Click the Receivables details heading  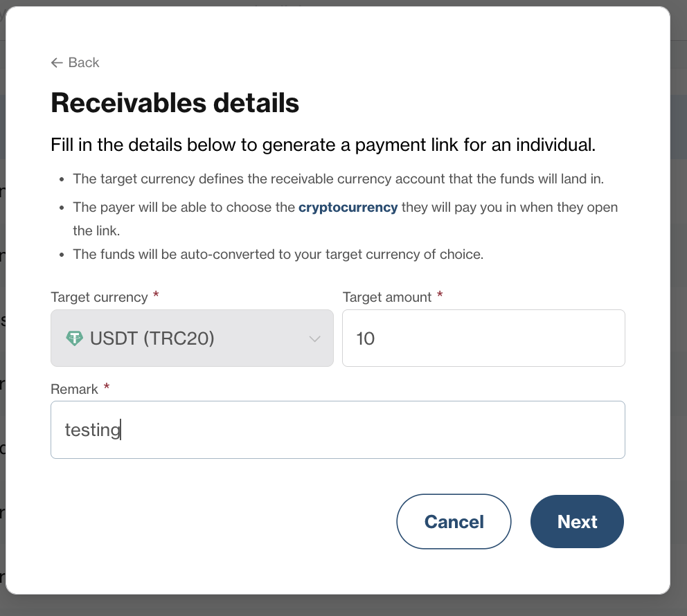pyautogui.click(x=175, y=103)
